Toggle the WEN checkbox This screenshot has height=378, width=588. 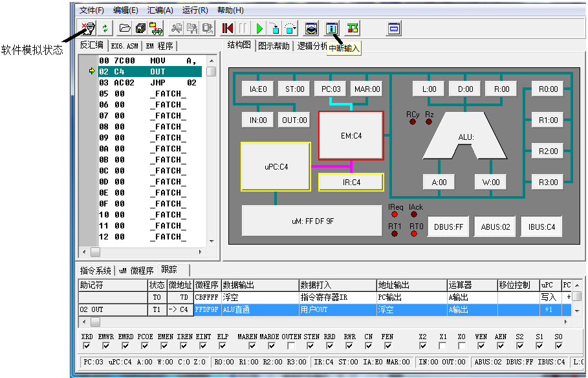(481, 346)
